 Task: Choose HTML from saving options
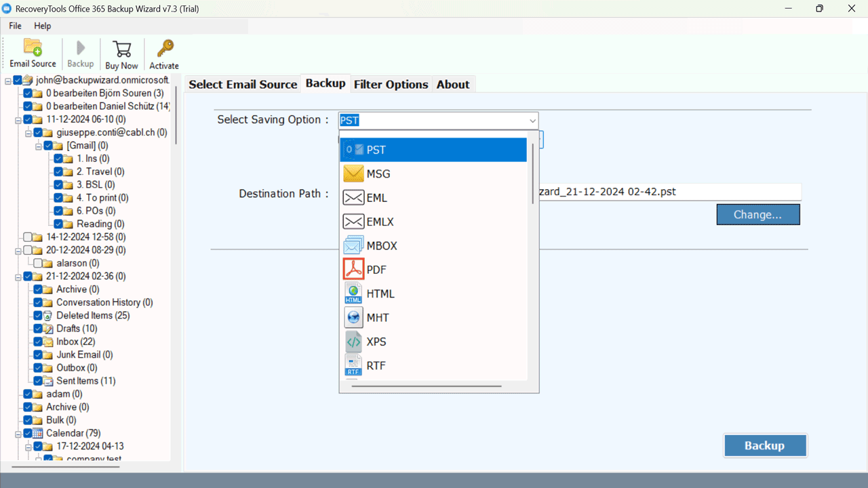point(433,293)
